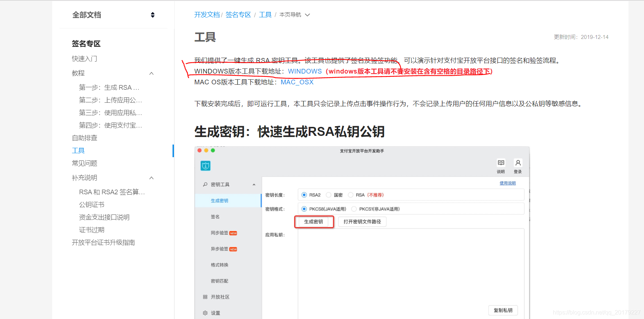The width and height of the screenshot is (644, 319).
Task: Expand the 本页导航 dropdown arrow
Action: [307, 15]
